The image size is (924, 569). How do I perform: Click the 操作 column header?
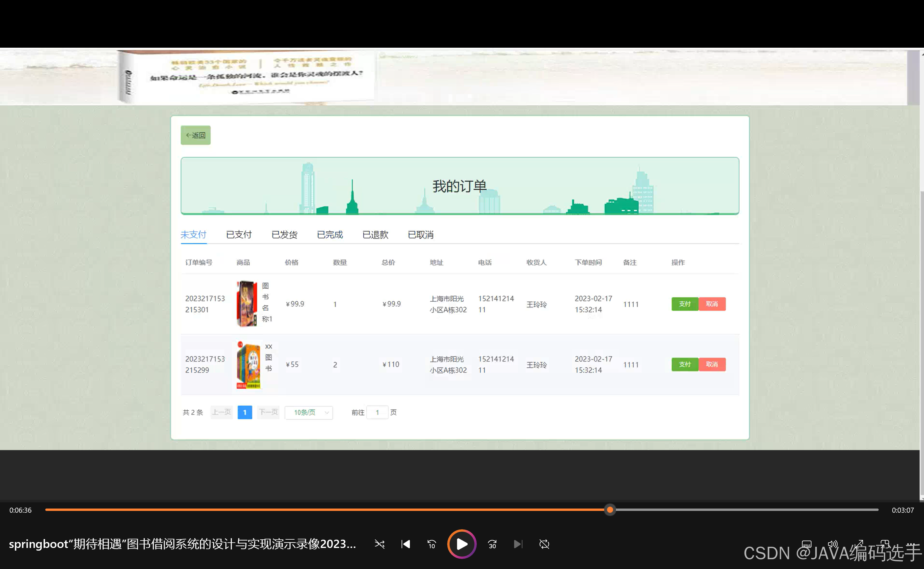pos(678,262)
